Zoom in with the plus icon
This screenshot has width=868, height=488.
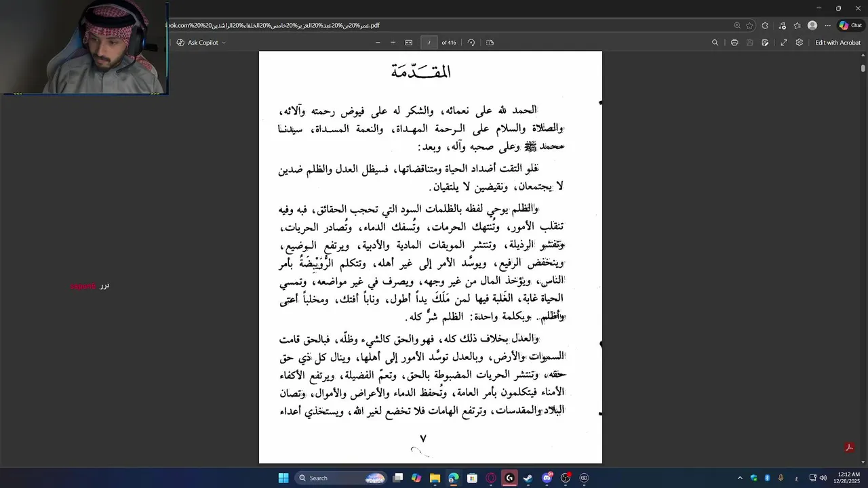(393, 43)
